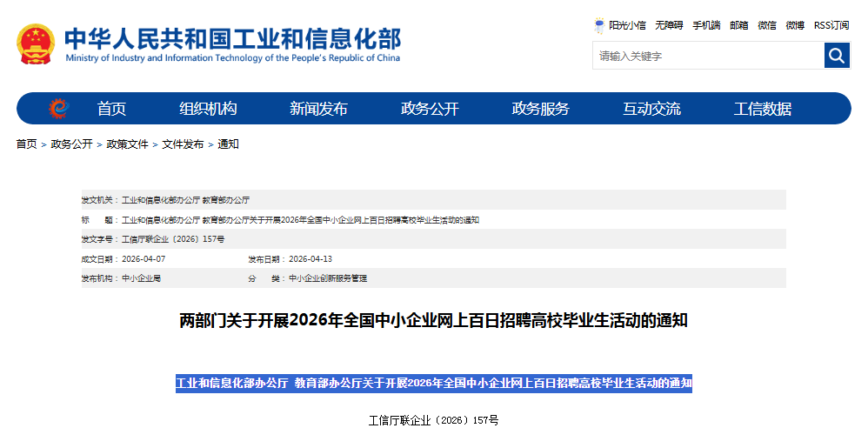868x428 pixels.
Task: Open the 微信 link in top bar
Action: 767,25
